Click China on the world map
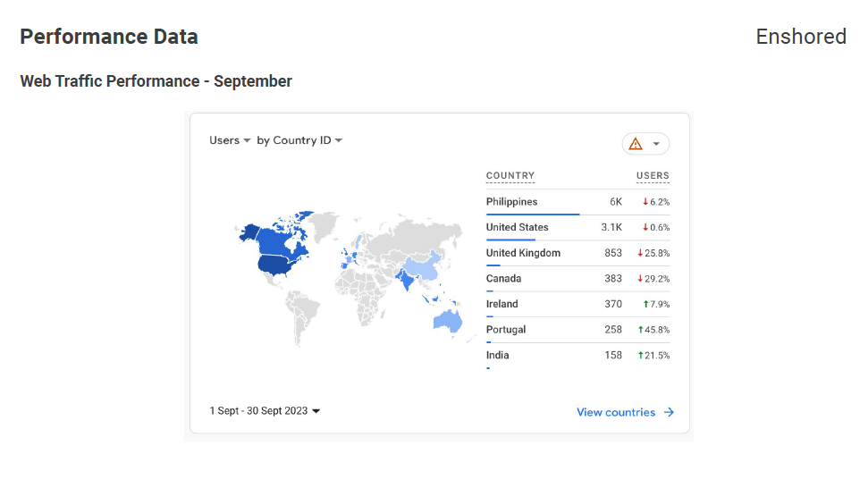The width and height of the screenshot is (868, 488). tap(423, 267)
